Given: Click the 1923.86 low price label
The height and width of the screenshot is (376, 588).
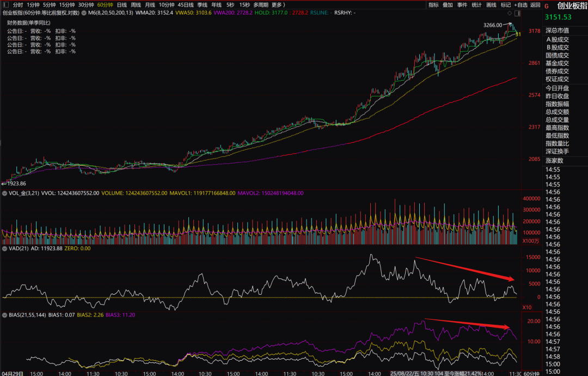Looking at the screenshot, I should (16, 184).
